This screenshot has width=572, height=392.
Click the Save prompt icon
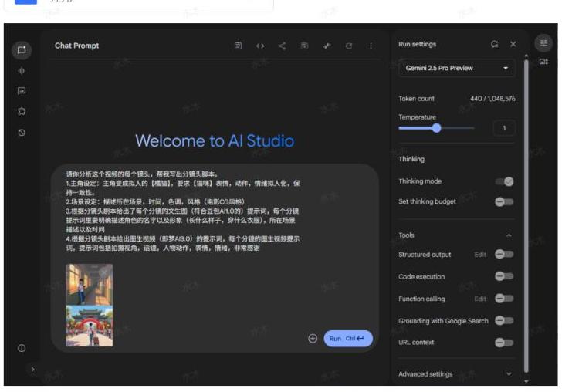[x=304, y=46]
